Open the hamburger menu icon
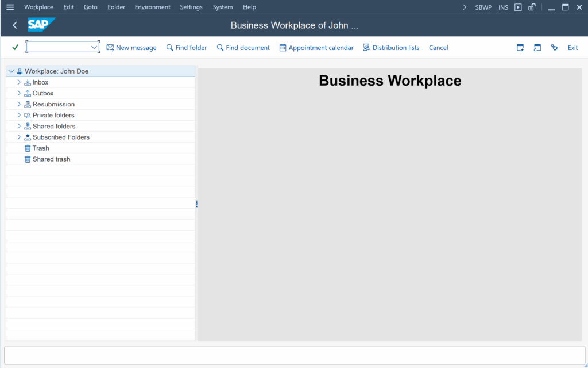Viewport: 588px width, 368px height. point(9,7)
